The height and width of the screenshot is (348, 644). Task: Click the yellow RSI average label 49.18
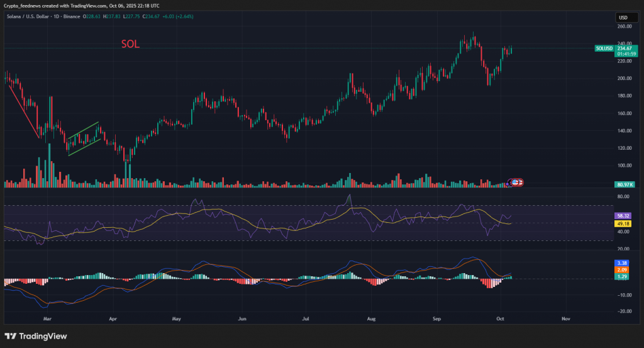click(x=623, y=223)
